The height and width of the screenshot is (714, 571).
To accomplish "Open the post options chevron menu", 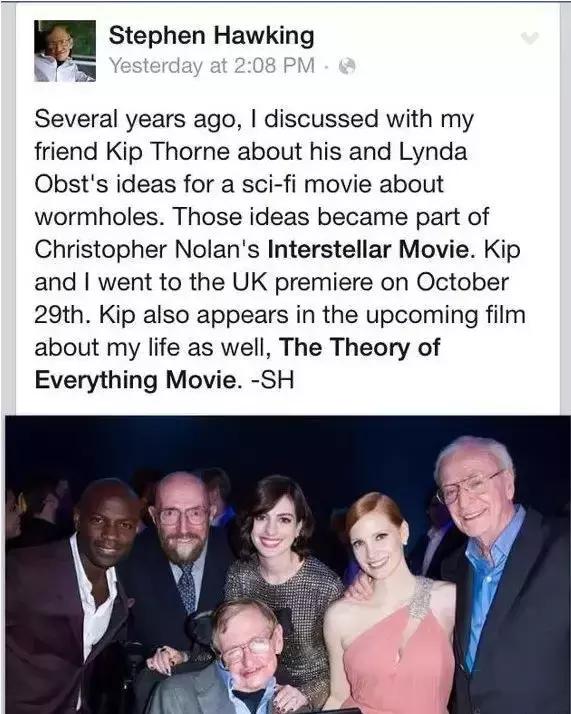I will [x=530, y=38].
